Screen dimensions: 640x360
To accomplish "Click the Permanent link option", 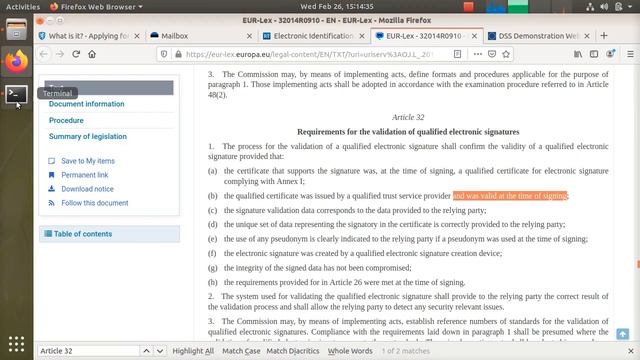I will pos(84,175).
